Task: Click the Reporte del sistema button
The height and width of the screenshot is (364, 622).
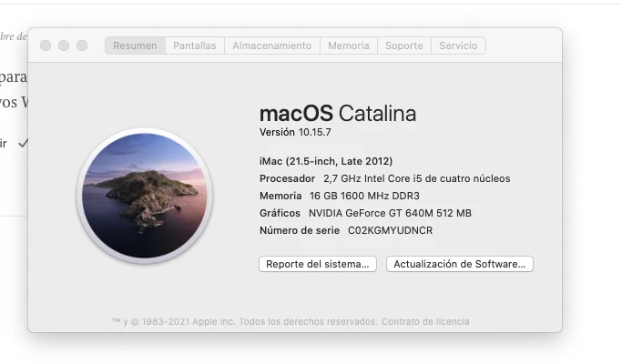Action: (x=318, y=264)
